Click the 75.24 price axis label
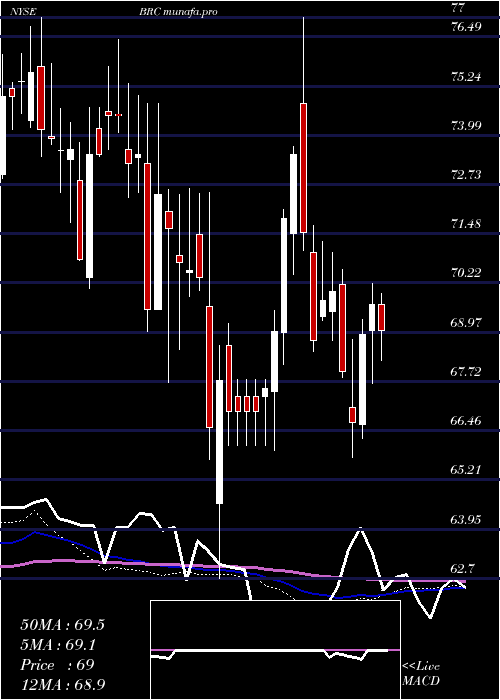 pos(466,77)
